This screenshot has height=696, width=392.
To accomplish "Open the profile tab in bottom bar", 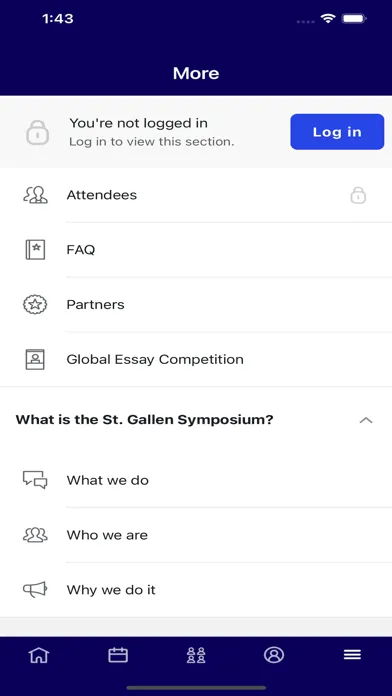I will (x=274, y=655).
